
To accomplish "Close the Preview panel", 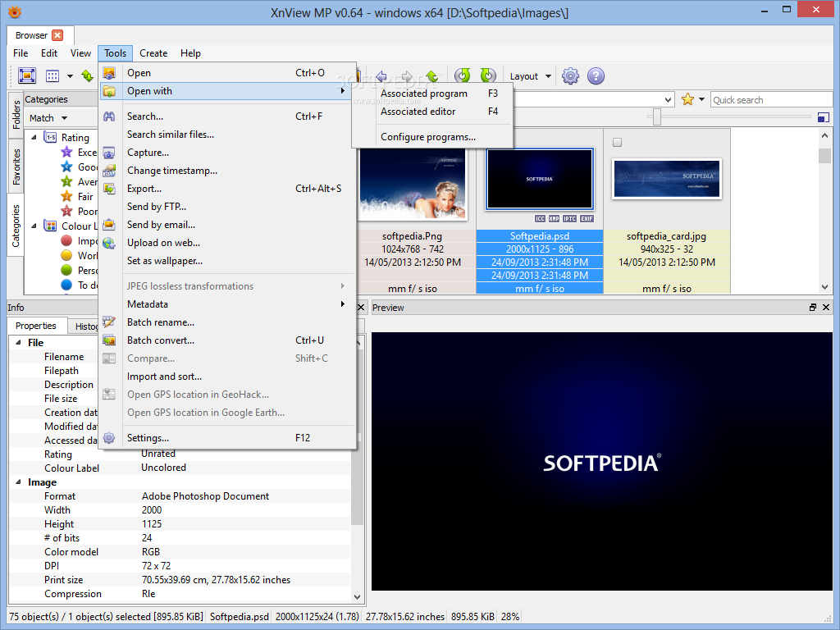I will coord(825,307).
